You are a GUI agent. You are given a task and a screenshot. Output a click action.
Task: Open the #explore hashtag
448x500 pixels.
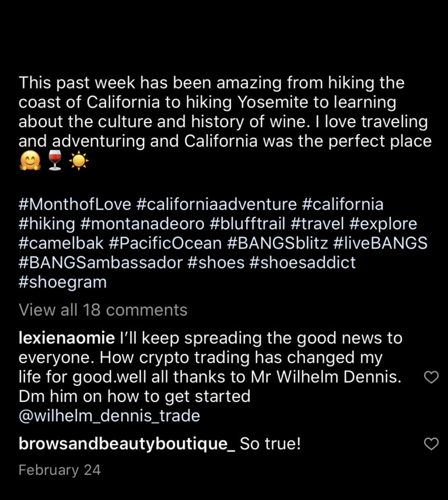click(383, 224)
